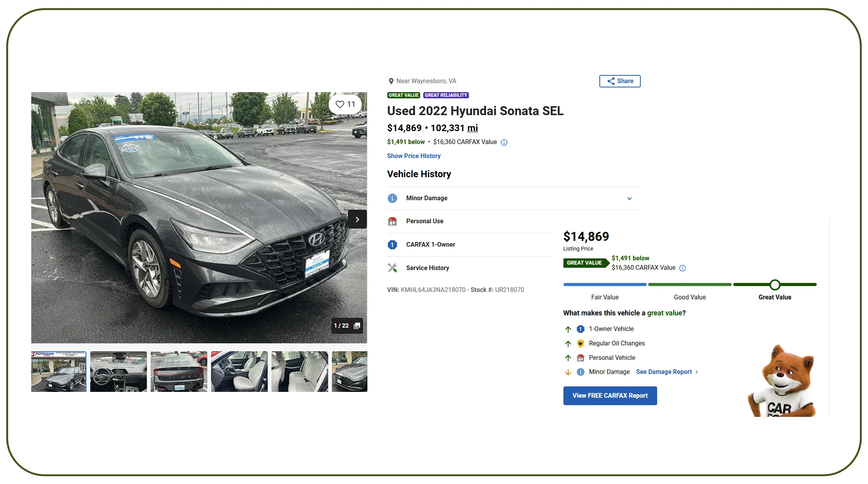Click the down arrow beside Minor Damage
868x484 pixels.
click(568, 372)
